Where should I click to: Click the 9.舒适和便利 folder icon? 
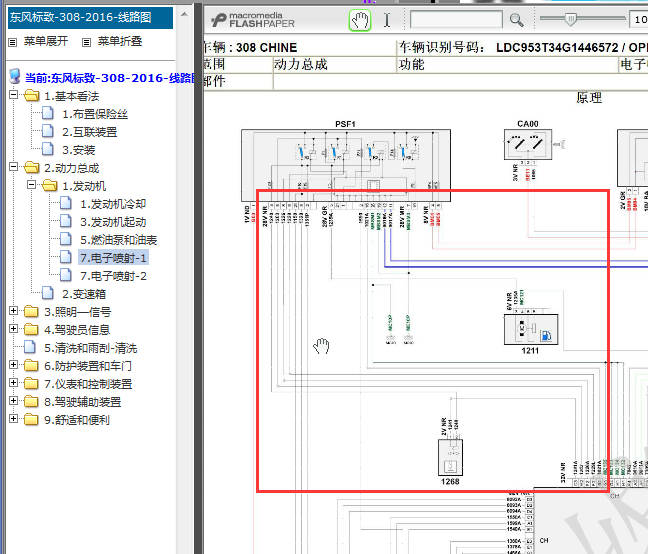tap(31, 419)
